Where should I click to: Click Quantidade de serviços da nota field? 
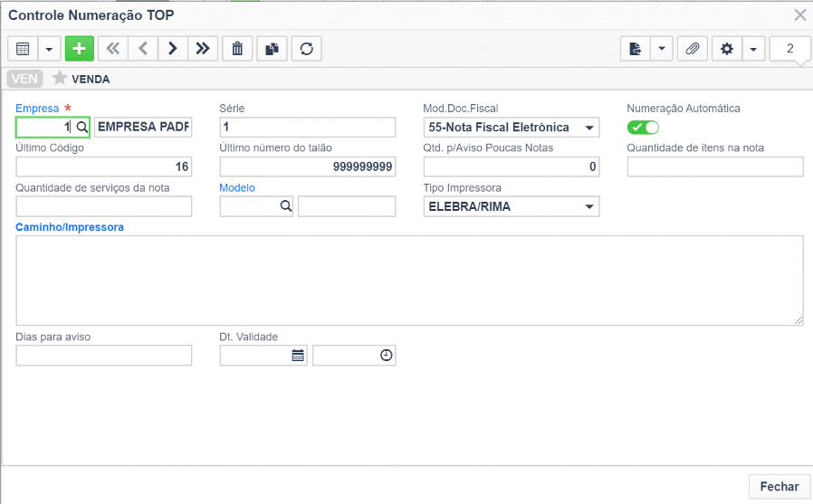[x=104, y=206]
